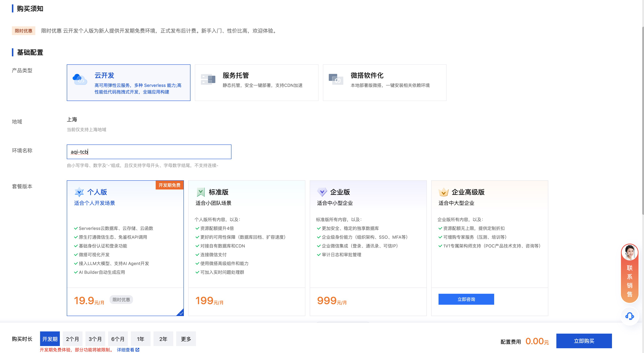Click the 上海 region value

(x=72, y=119)
